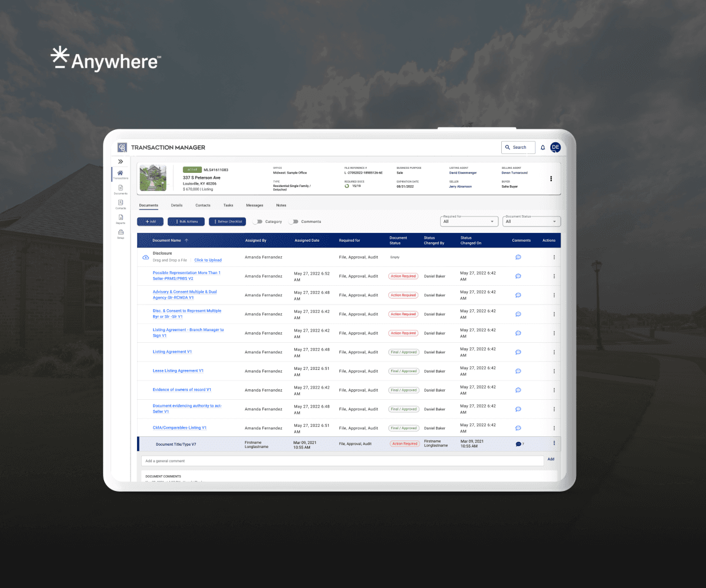The height and width of the screenshot is (588, 706).
Task: Open comments icon for Listing Agreement V1 row
Action: tap(518, 352)
